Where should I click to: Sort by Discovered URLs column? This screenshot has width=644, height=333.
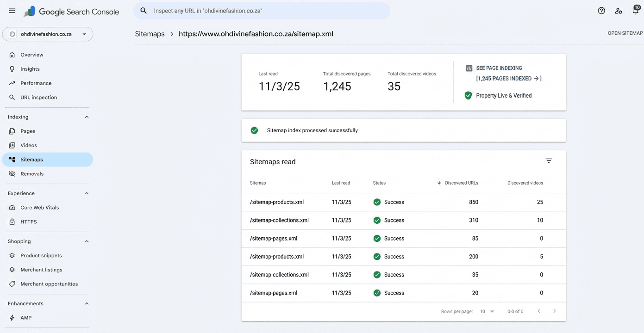[x=457, y=183]
